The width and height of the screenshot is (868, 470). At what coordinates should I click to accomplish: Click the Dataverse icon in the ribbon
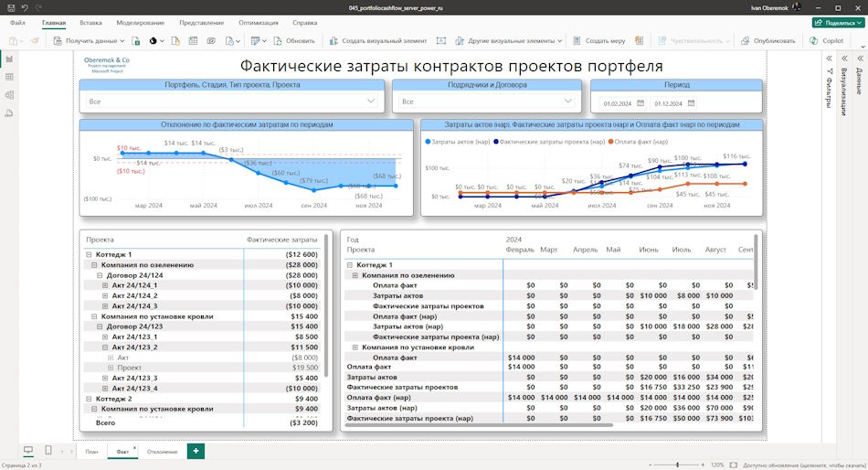coord(211,41)
